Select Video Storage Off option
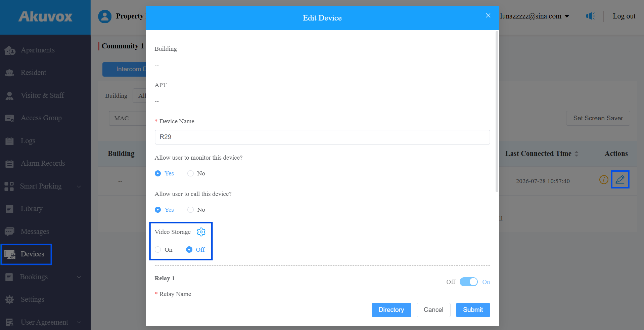The width and height of the screenshot is (644, 330). 195,250
